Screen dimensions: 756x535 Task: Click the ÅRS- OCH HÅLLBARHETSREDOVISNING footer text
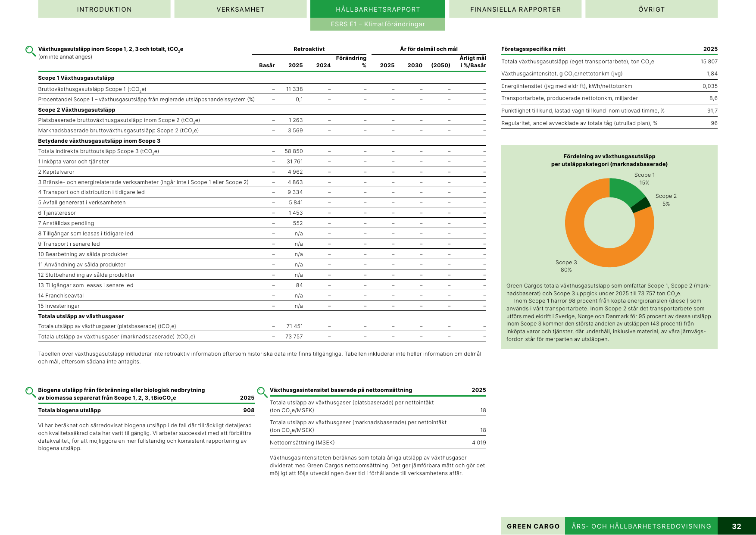(641, 526)
